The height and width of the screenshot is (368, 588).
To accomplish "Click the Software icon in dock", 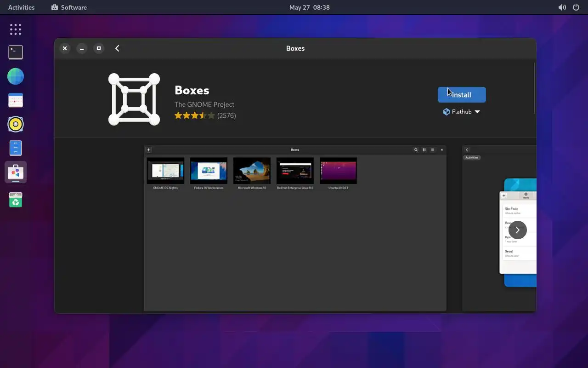I will tap(16, 172).
